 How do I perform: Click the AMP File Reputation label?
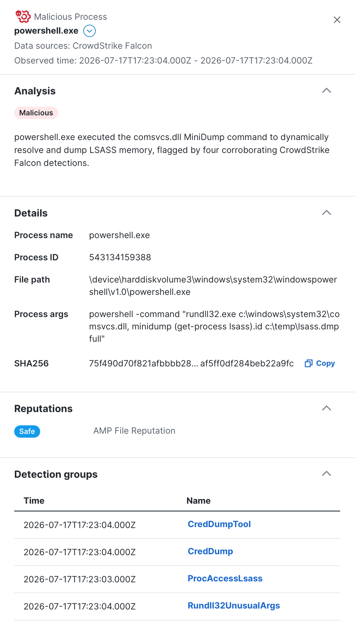[x=134, y=431]
